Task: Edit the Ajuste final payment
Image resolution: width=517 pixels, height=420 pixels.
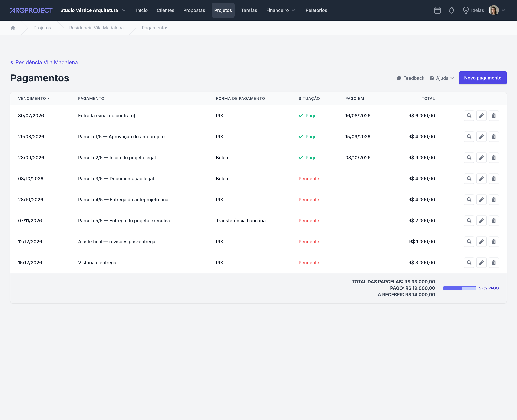Action: coord(481,242)
